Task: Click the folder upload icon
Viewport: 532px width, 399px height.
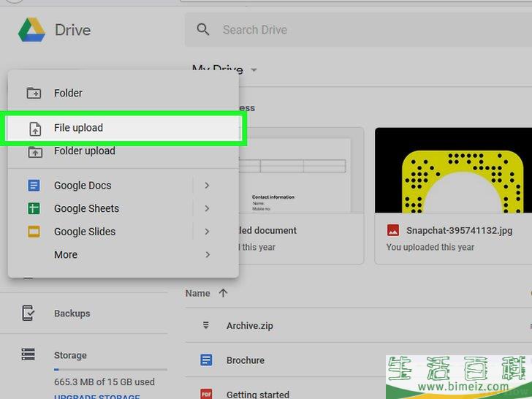Action: 35,152
